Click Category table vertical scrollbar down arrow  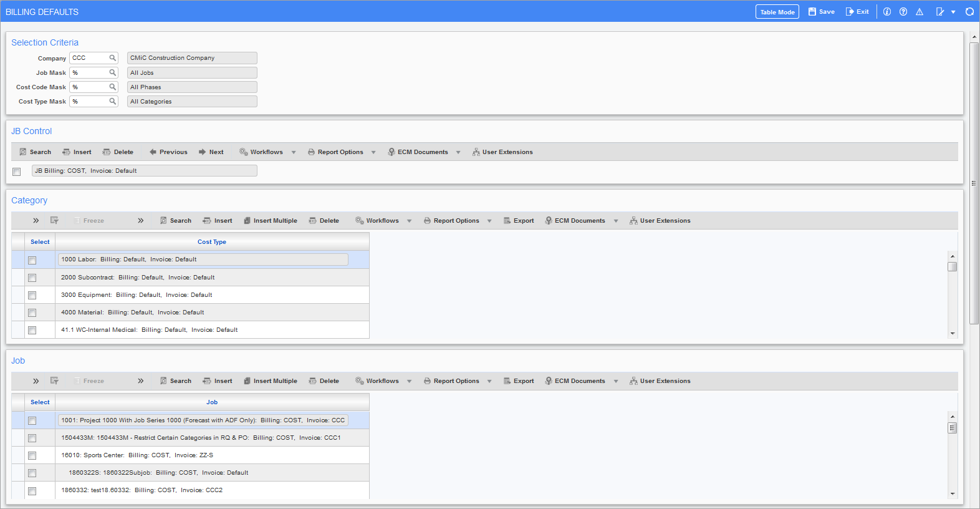tap(952, 334)
